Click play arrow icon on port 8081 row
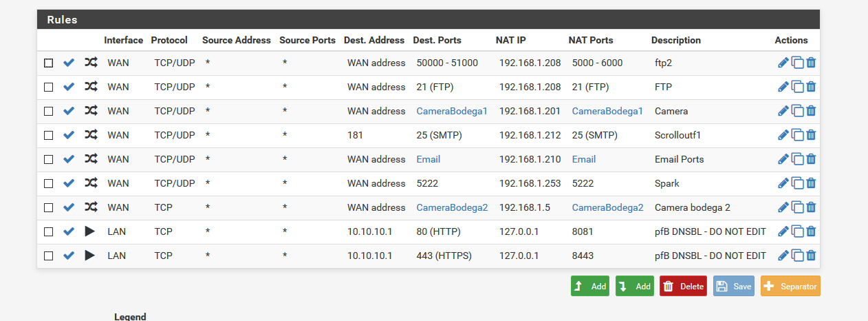Viewport: 868px width, 321px height. click(x=90, y=231)
